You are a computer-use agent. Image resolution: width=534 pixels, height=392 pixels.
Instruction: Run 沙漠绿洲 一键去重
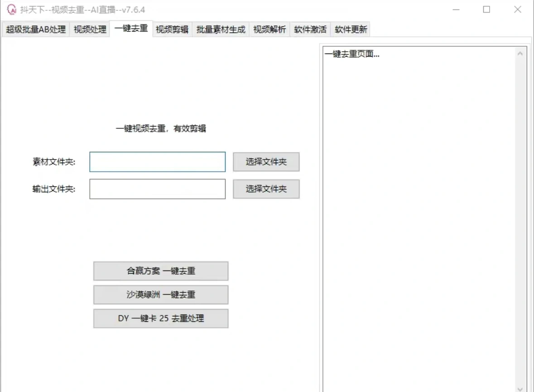pyautogui.click(x=161, y=295)
